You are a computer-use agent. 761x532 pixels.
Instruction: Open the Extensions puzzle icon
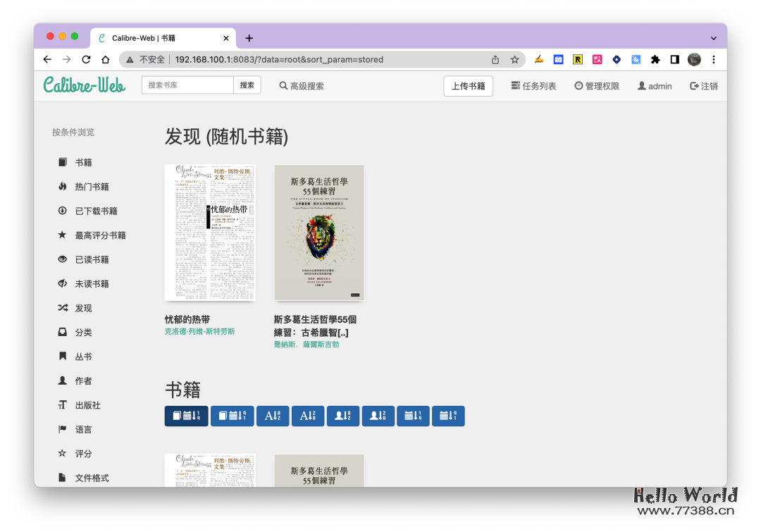(x=655, y=59)
